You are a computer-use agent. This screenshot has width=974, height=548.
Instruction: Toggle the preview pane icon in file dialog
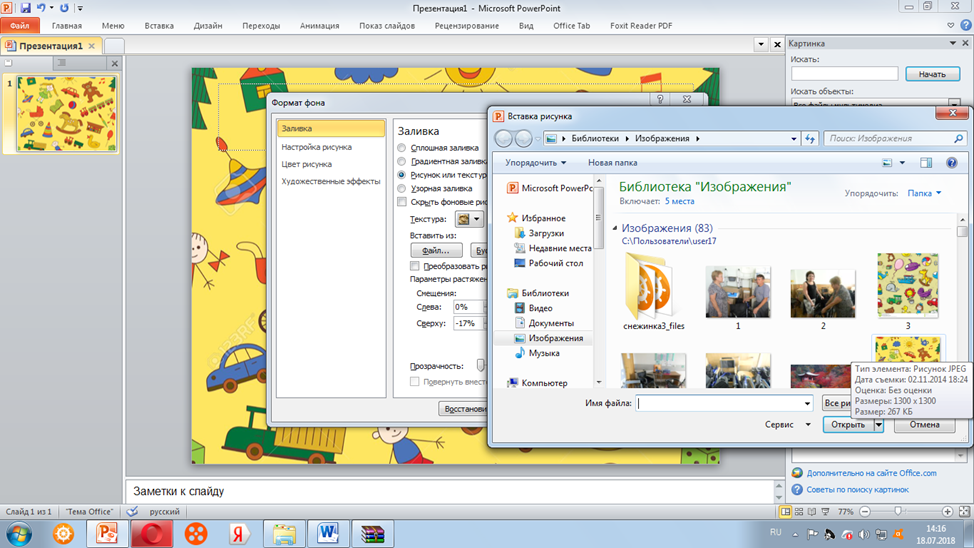coord(926,162)
